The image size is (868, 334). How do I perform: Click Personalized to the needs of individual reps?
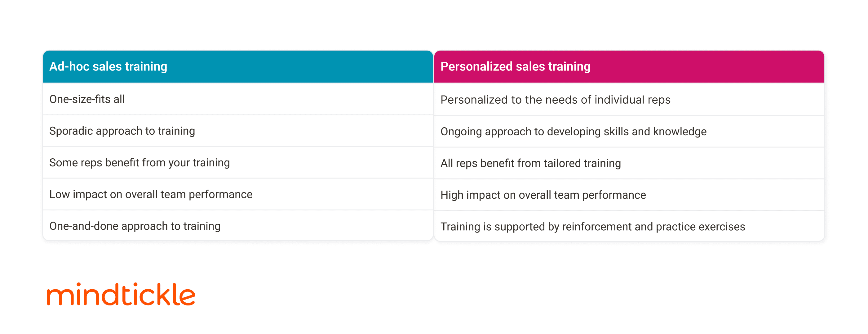555,100
